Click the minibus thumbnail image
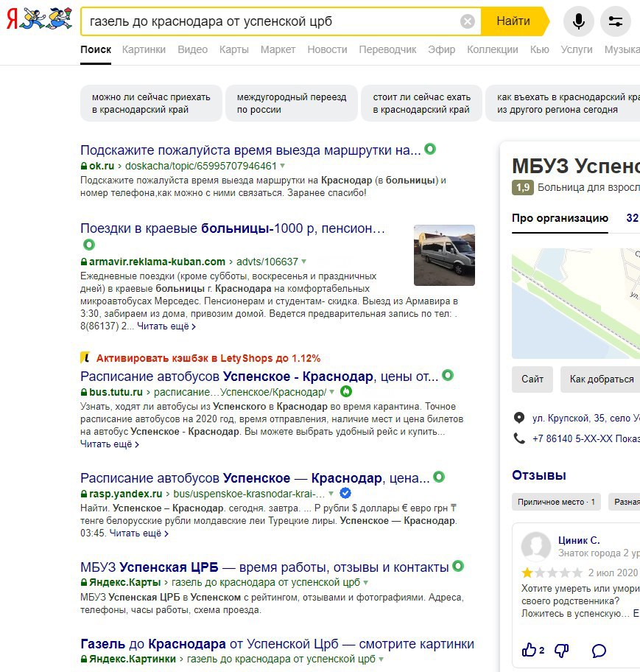Image resolution: width=640 pixels, height=672 pixels. tap(444, 255)
